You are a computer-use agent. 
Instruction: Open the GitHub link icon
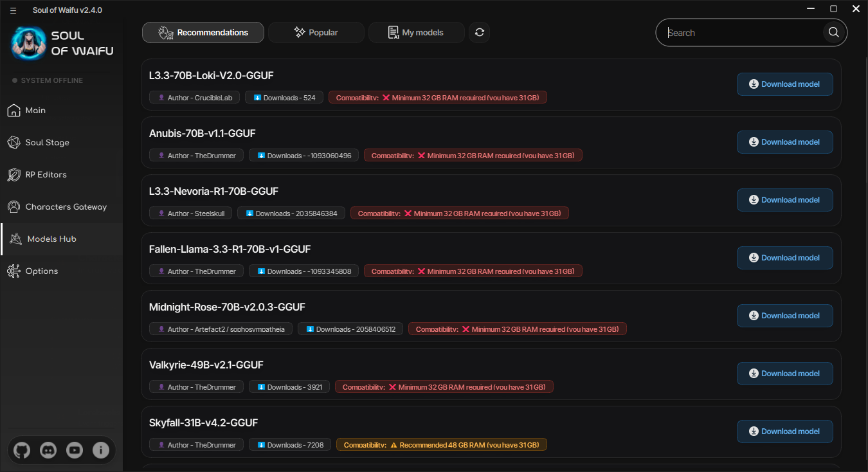(x=22, y=451)
